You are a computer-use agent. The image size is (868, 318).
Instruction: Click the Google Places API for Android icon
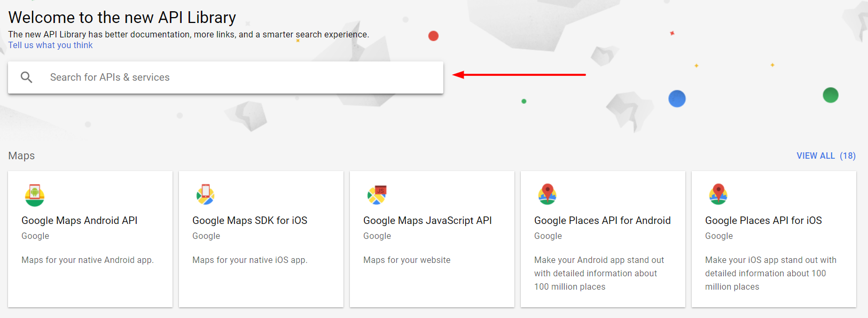(x=548, y=195)
